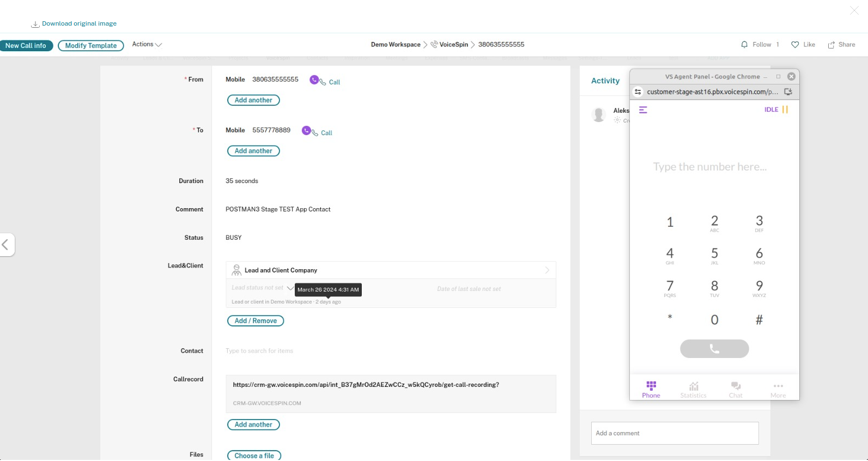Like this item with heart icon

[x=795, y=45]
